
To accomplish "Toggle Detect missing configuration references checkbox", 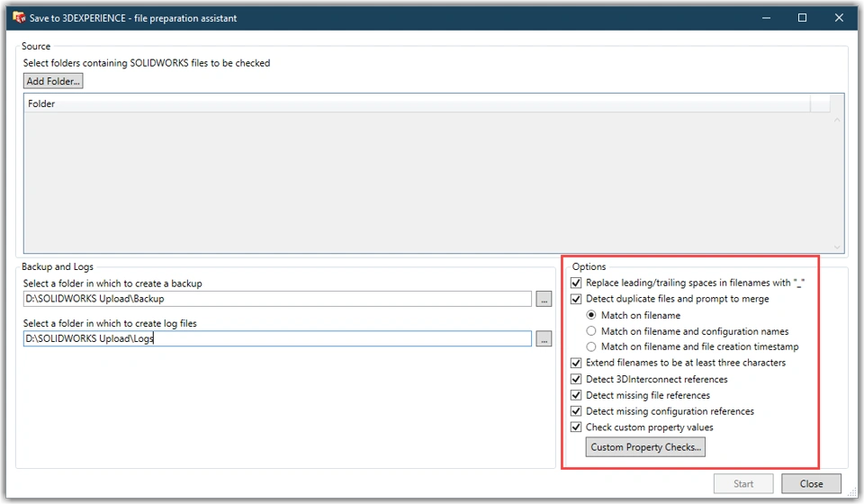I will [577, 411].
